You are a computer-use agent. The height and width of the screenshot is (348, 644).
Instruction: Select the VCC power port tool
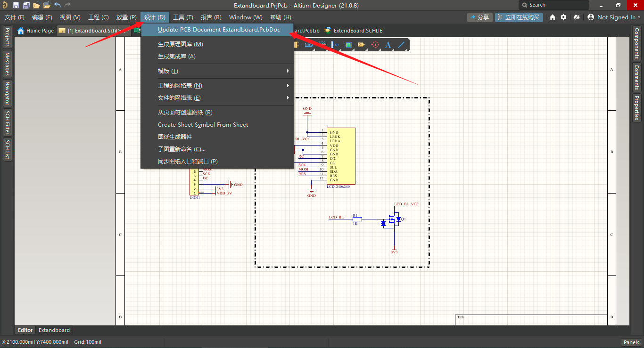point(322,44)
